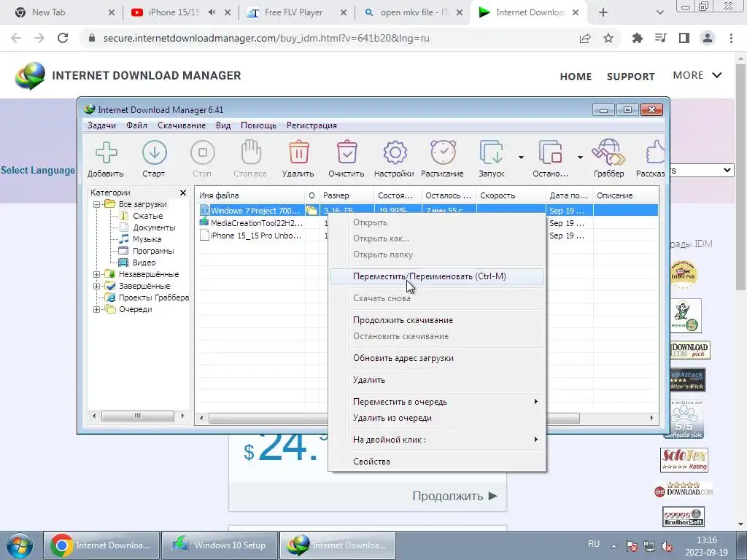Viewport: 747px width, 560px height.
Task: Switch to Windows 10 Setup taskbar item
Action: 219,545
